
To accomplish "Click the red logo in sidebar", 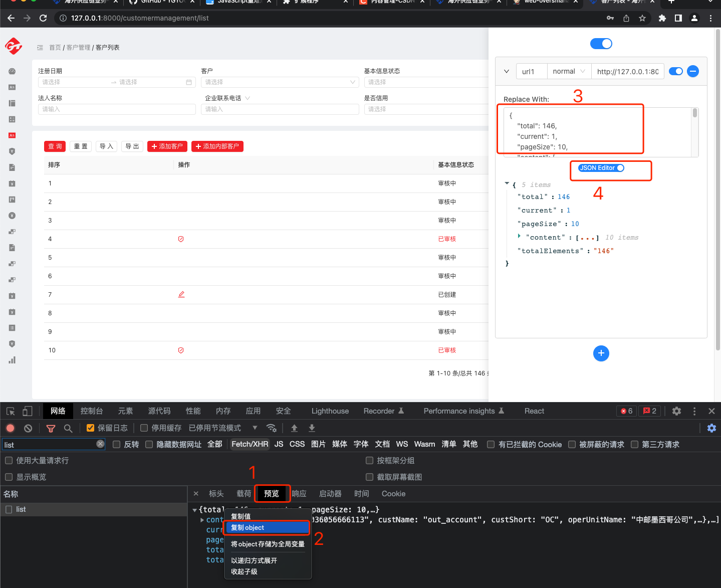I will coord(14,46).
